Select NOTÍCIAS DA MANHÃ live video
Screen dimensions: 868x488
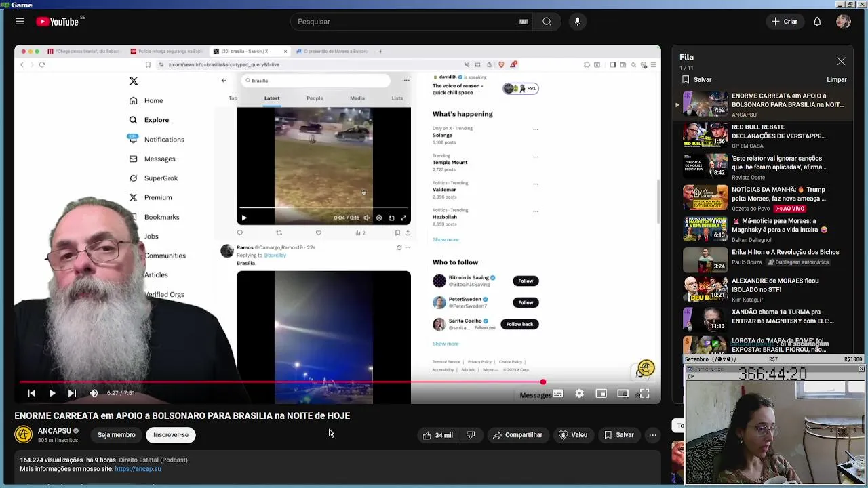coord(763,199)
